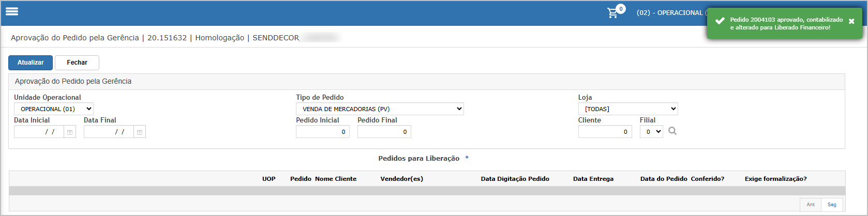
Task: Click the Data Entrega column header
Action: (x=593, y=179)
